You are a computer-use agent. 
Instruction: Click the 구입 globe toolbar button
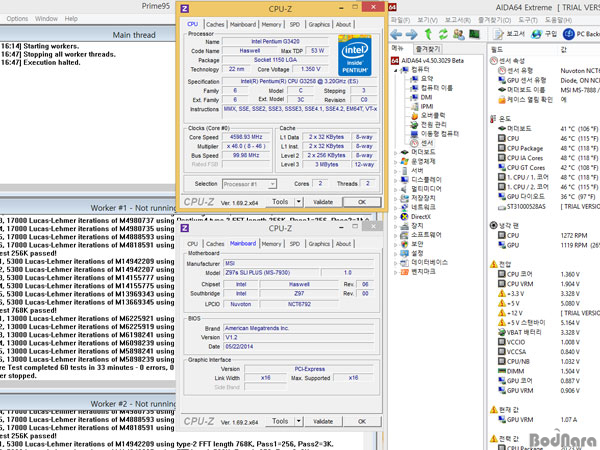[x=545, y=34]
